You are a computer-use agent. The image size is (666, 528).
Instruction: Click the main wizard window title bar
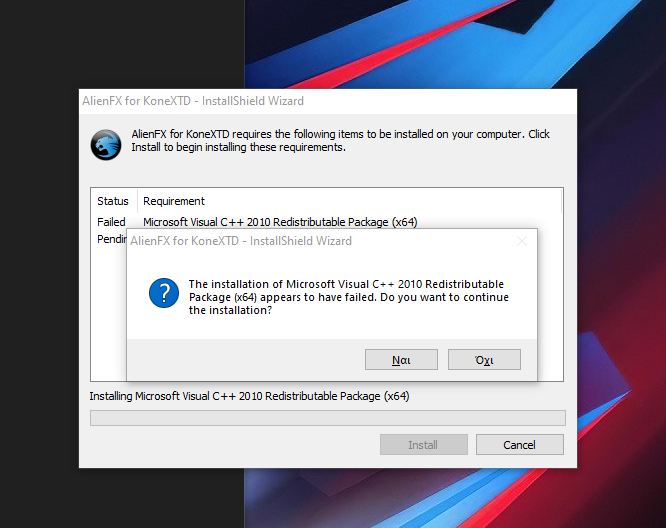(x=327, y=101)
